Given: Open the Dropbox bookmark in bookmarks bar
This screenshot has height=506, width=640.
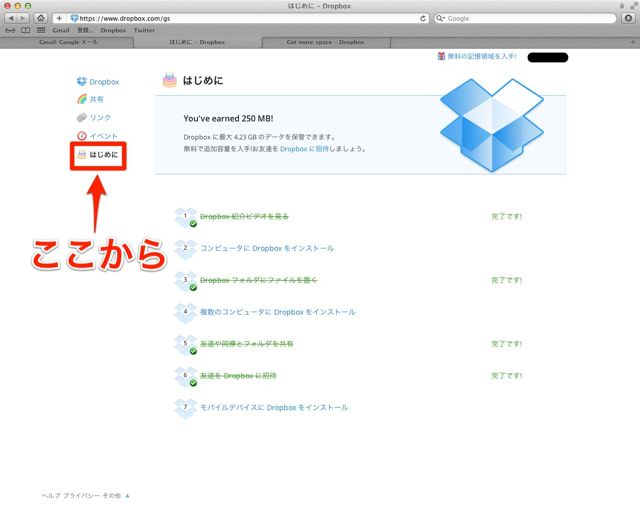Looking at the screenshot, I should (113, 30).
